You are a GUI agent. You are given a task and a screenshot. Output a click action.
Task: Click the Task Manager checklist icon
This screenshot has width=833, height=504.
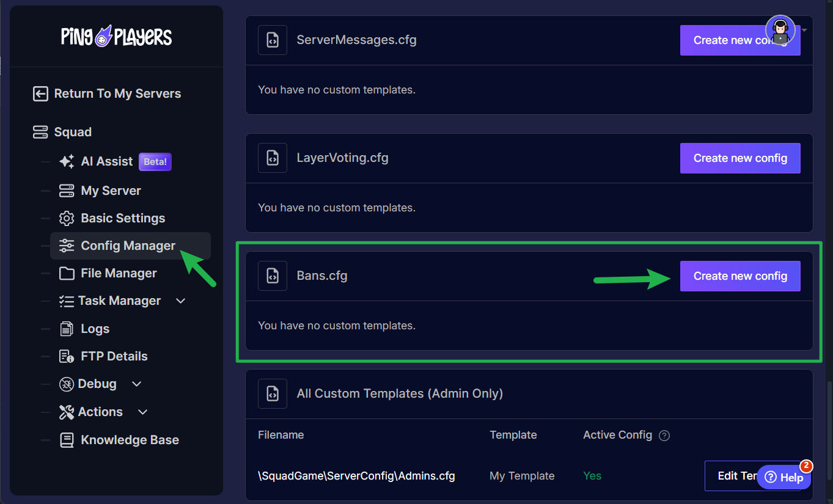[x=67, y=301]
